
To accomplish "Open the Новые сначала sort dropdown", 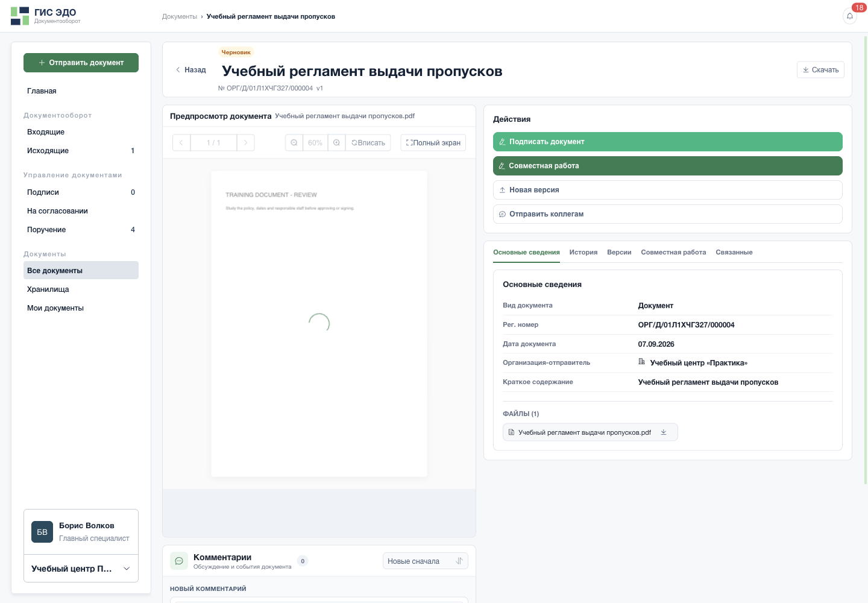I will pos(426,561).
